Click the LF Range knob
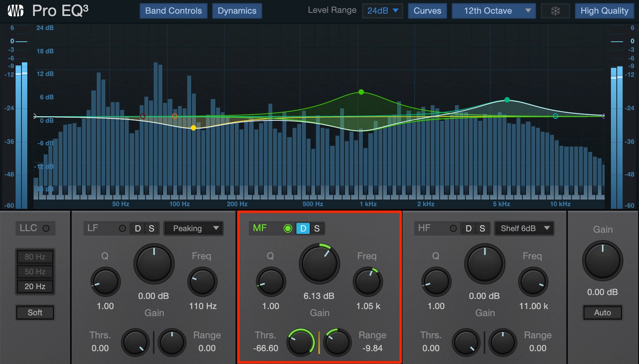Viewport: 639px width, 364px height. (x=172, y=343)
